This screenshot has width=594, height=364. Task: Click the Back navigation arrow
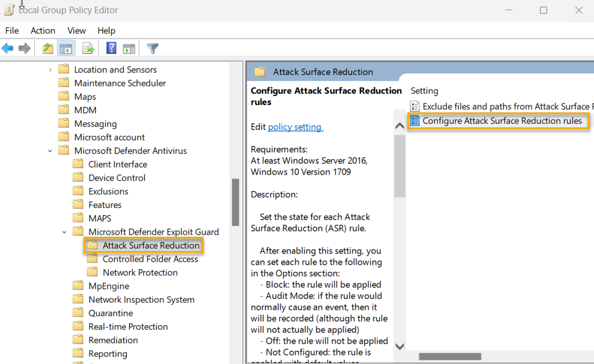tap(8, 48)
